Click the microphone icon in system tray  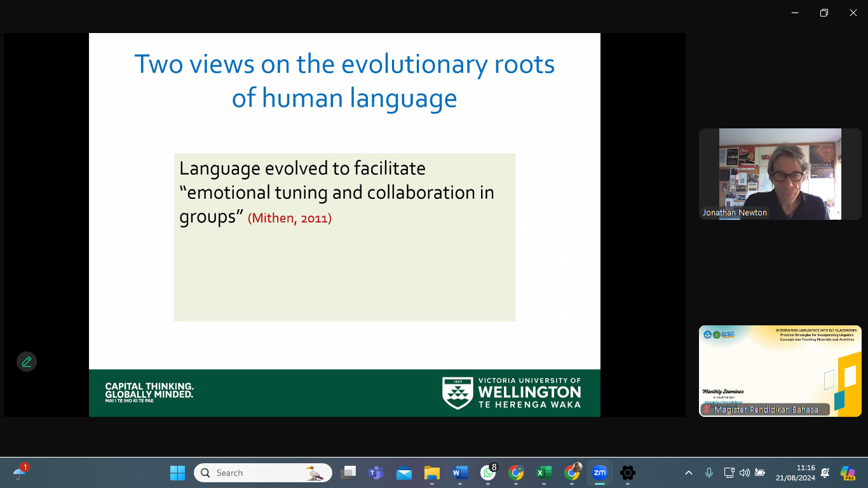pos(709,473)
